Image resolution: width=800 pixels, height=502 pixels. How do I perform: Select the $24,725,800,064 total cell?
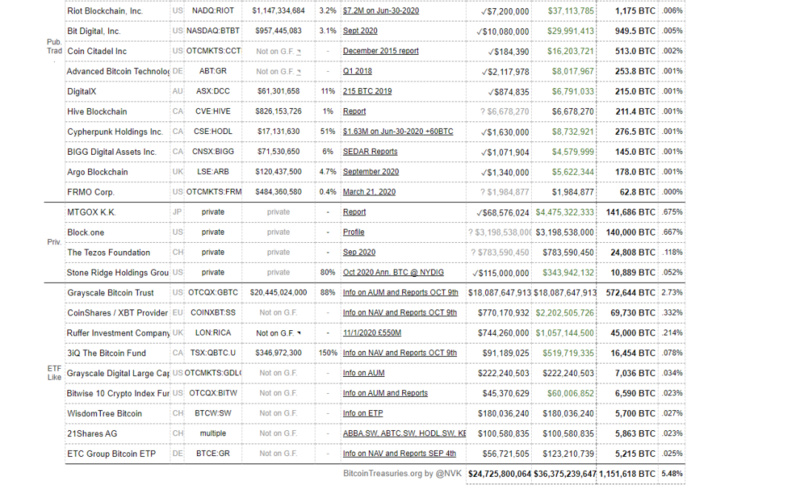point(499,474)
